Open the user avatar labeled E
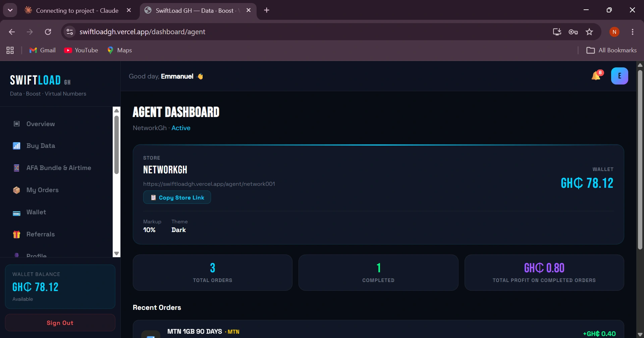The width and height of the screenshot is (644, 338). 620,76
